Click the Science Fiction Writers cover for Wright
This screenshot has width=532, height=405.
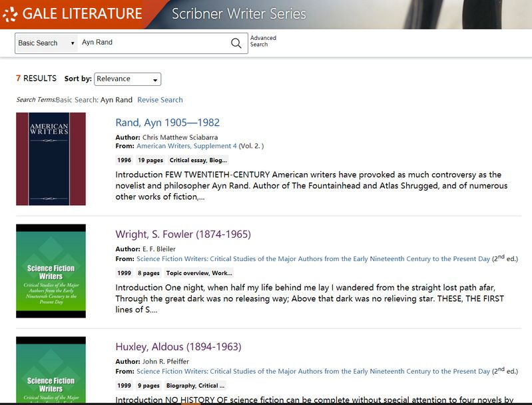51,271
